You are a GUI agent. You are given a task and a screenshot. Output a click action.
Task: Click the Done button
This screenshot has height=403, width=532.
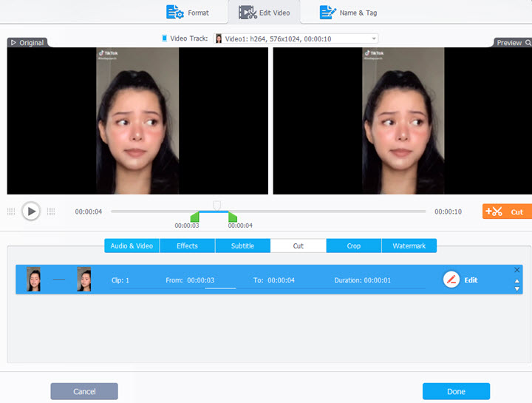click(456, 391)
